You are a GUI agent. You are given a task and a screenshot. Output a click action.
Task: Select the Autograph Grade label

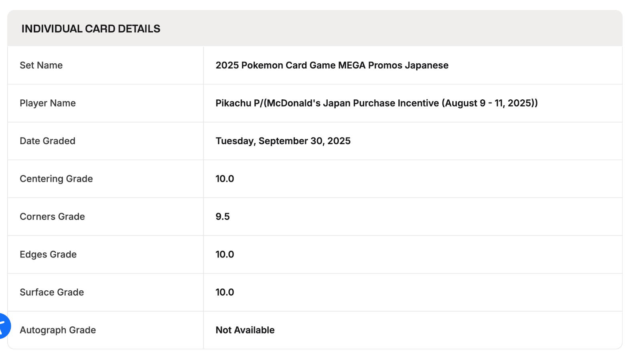(58, 330)
